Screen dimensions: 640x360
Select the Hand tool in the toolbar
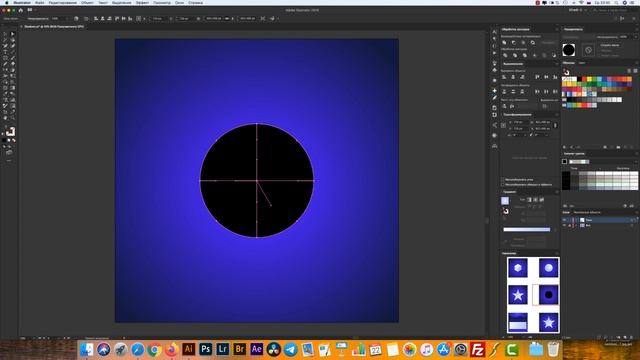tap(5, 118)
